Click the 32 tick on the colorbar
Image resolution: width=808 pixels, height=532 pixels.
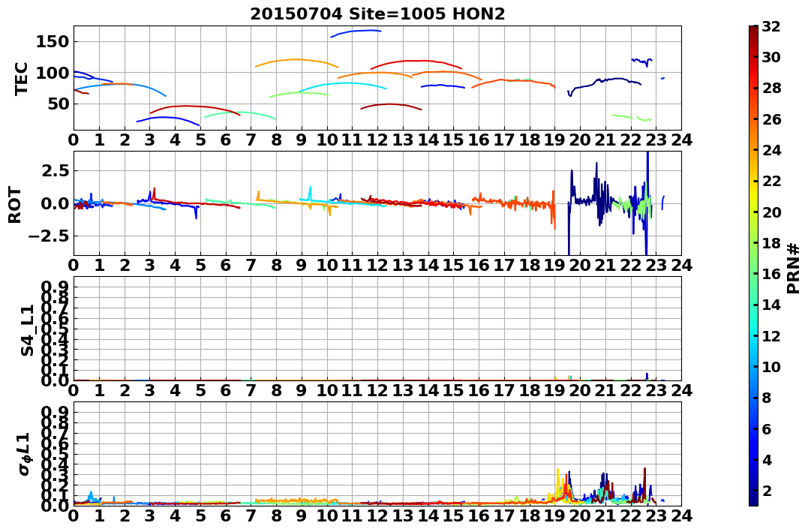(770, 26)
